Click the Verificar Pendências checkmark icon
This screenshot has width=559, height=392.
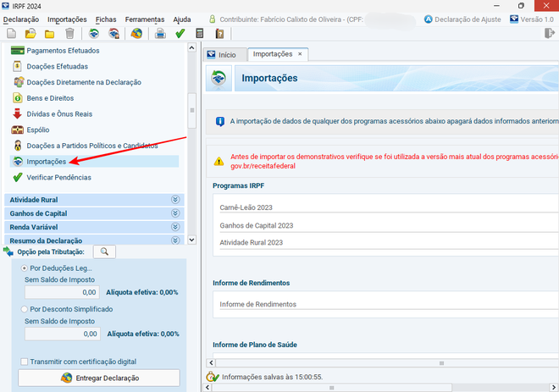[18, 177]
